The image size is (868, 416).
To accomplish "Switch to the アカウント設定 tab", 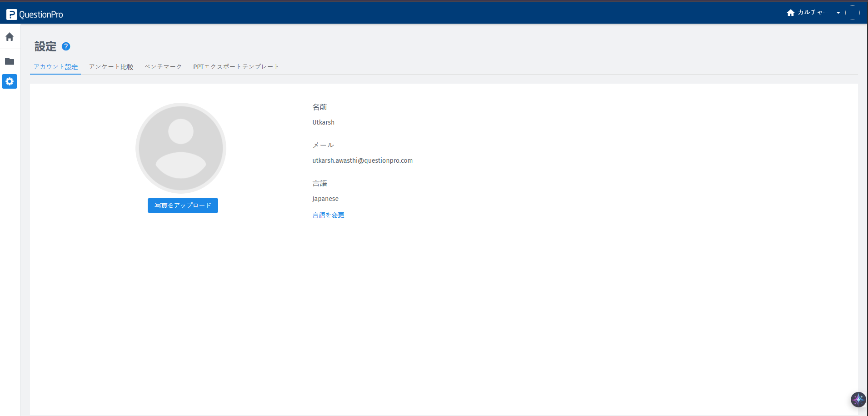I will coord(55,66).
